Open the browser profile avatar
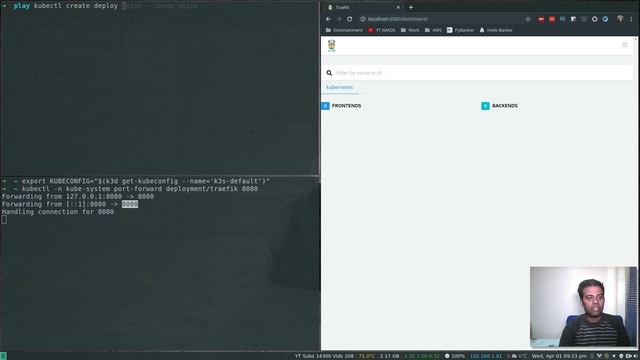640x360 pixels. coord(620,19)
